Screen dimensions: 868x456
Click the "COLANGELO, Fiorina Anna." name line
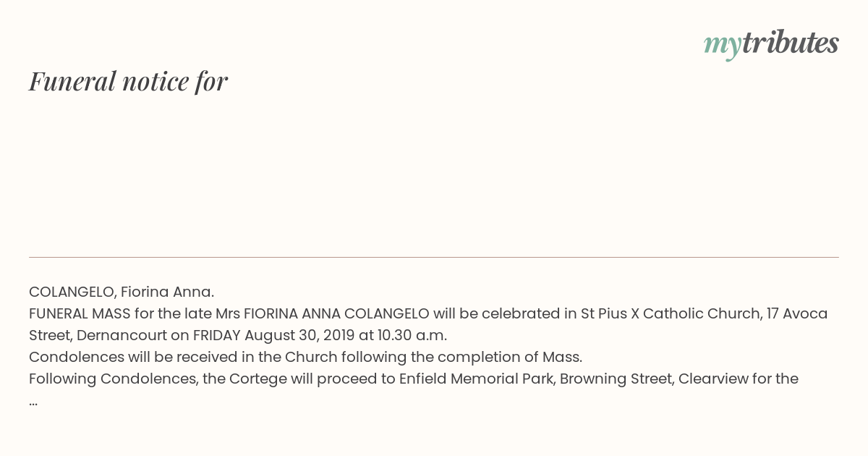[122, 292]
